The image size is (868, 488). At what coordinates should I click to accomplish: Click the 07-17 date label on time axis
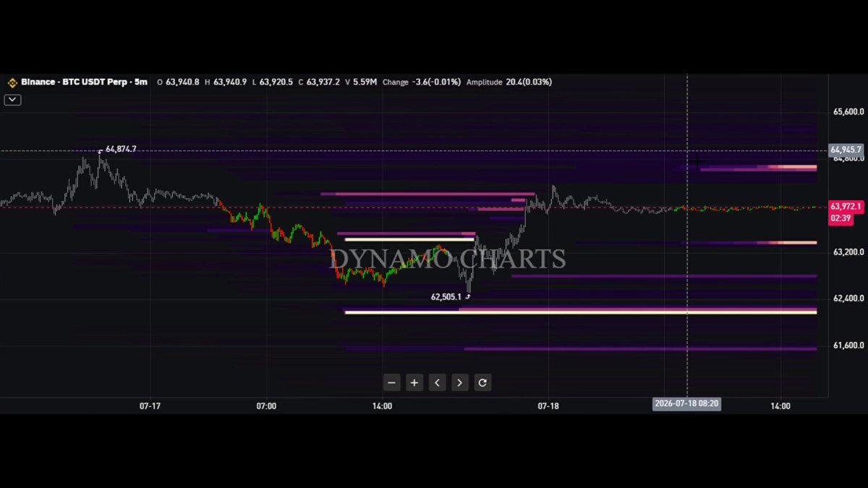[x=150, y=406]
